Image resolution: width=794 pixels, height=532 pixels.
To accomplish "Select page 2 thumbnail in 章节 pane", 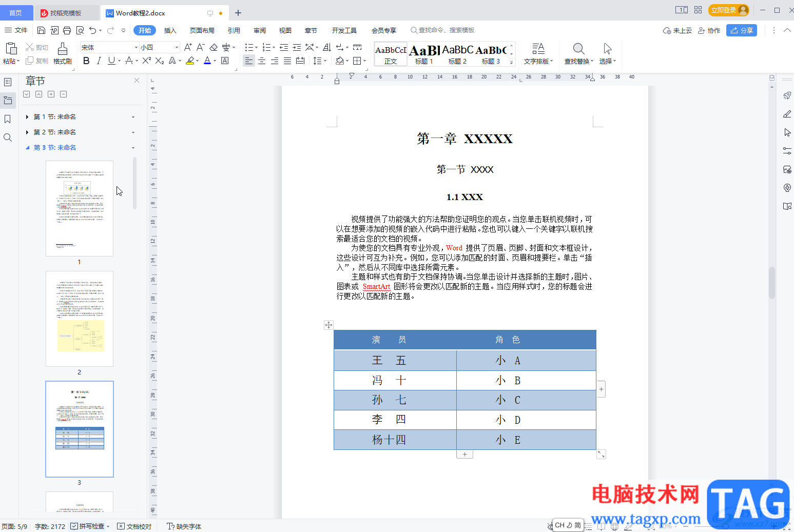I will point(80,319).
